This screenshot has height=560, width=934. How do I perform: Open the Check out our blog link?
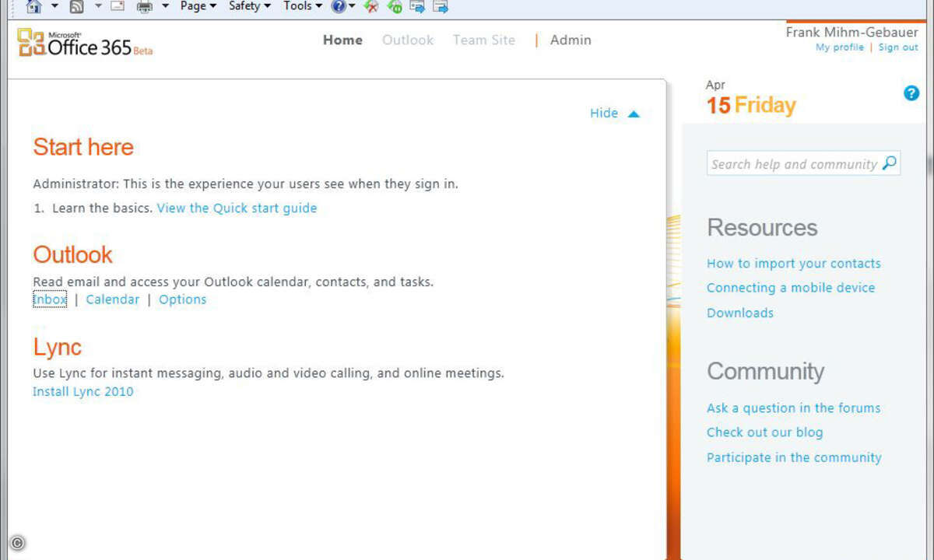click(765, 432)
